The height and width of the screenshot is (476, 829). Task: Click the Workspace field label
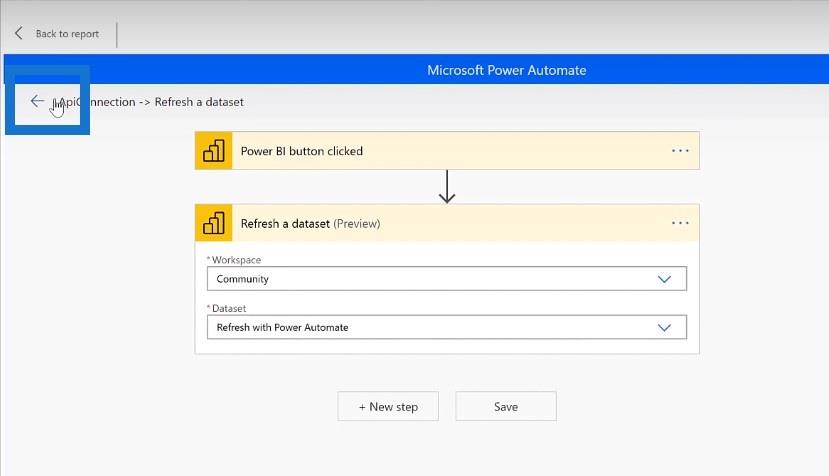tap(236, 260)
